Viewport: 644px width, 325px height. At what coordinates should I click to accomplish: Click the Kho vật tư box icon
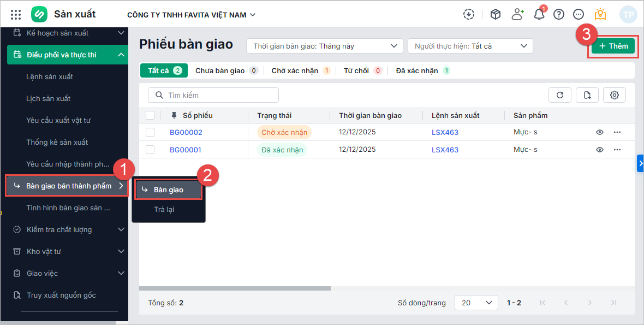click(17, 251)
